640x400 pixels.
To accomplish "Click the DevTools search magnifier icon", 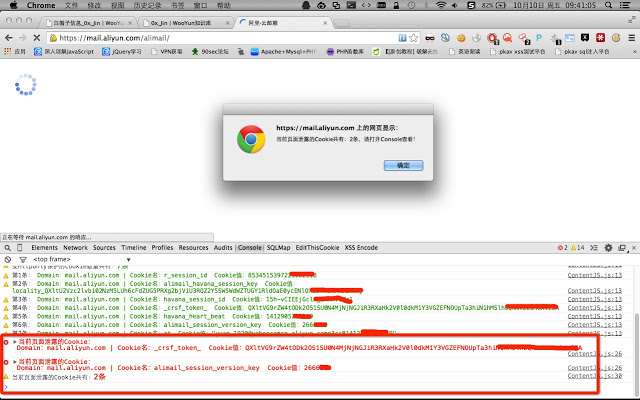I will click(x=8, y=248).
